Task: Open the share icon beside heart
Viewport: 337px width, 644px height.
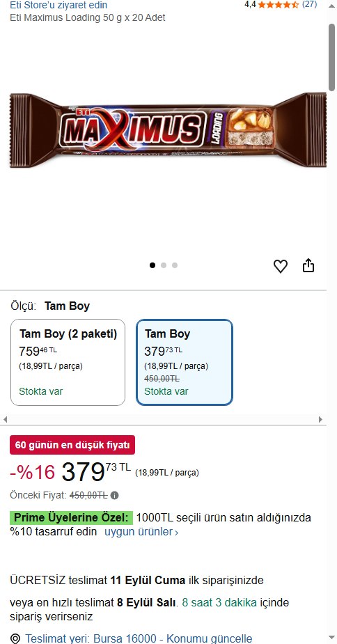Action: point(308,266)
